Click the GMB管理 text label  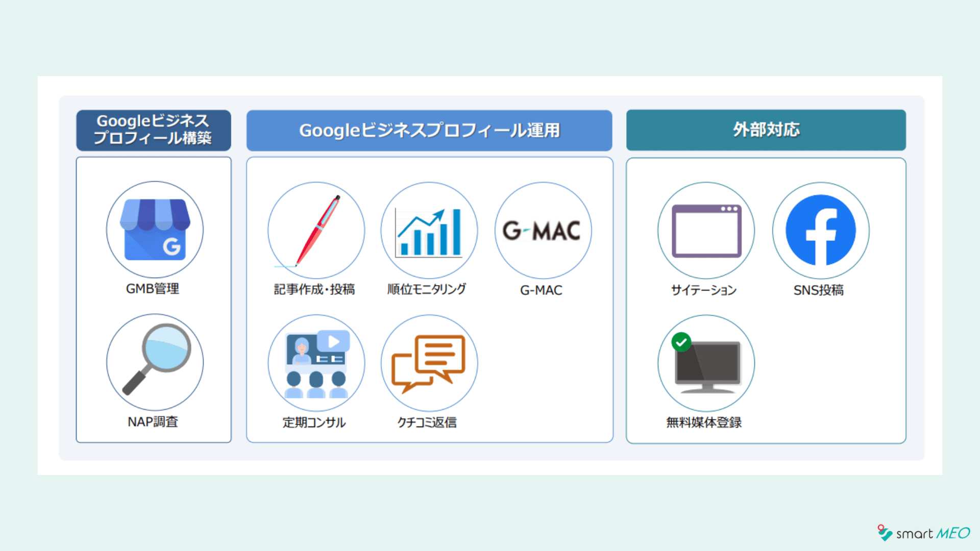(x=152, y=289)
